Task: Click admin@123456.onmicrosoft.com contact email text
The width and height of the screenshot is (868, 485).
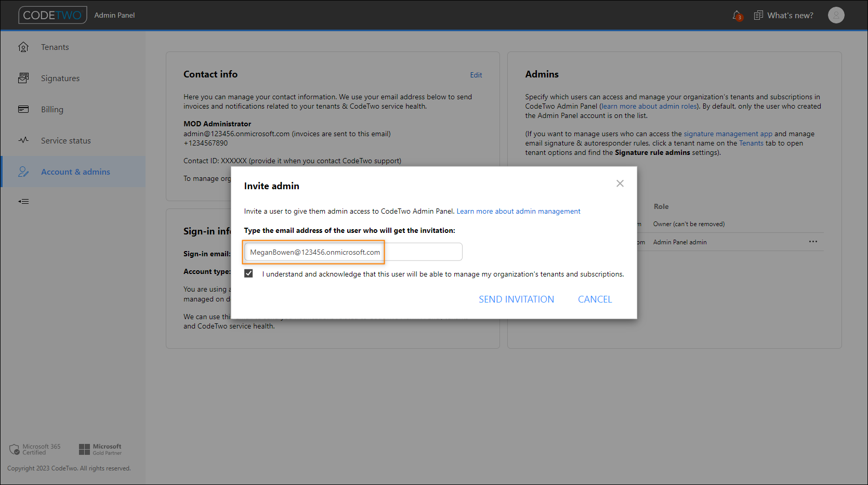Action: tap(236, 134)
